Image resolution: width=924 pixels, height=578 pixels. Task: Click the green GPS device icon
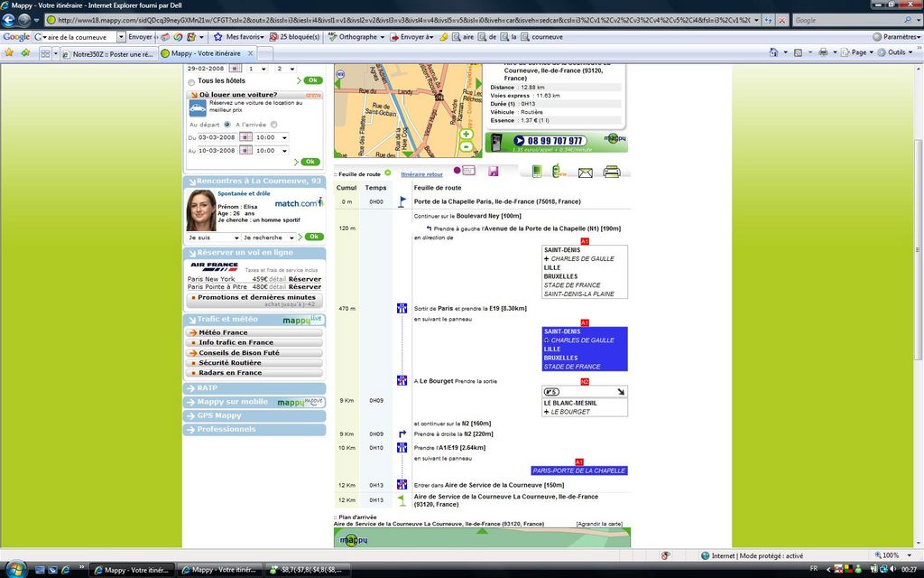[x=536, y=172]
